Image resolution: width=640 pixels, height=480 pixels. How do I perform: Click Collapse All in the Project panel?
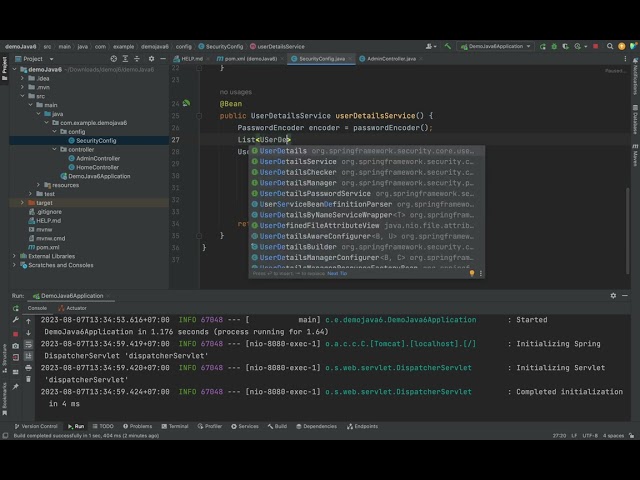(137, 59)
